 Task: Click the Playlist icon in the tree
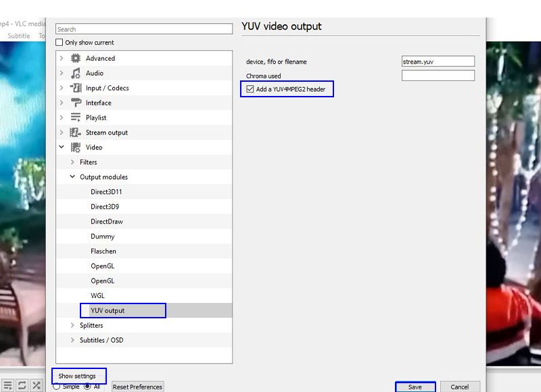tap(76, 118)
